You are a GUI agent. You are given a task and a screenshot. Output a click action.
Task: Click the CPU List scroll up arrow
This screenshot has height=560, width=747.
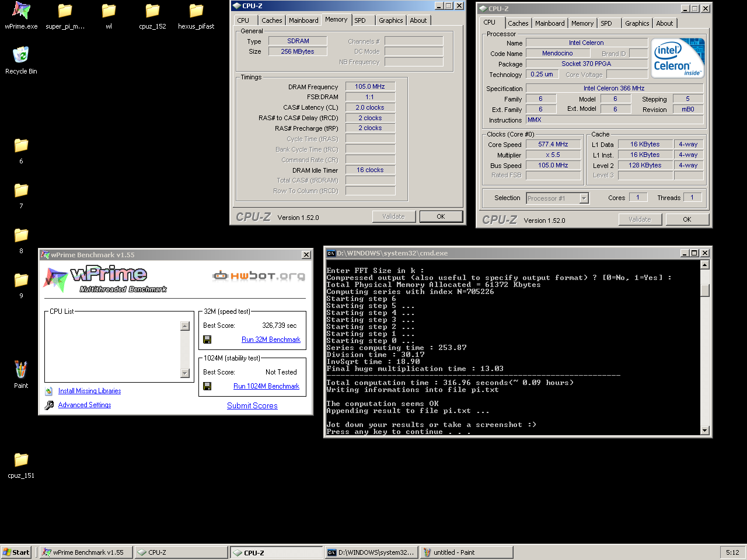pyautogui.click(x=185, y=327)
